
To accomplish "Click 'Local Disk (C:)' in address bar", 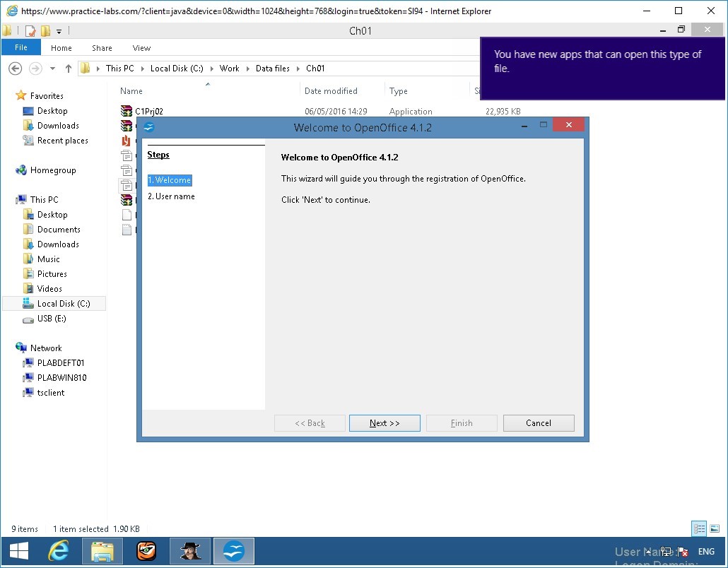I will [177, 69].
